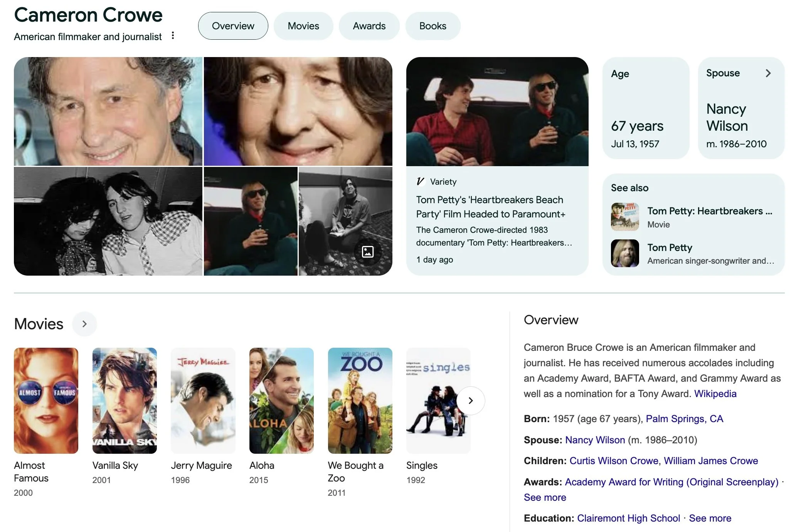Screen dimensions: 801x532
Task: Open the Wikipedia link
Action: [x=715, y=394]
